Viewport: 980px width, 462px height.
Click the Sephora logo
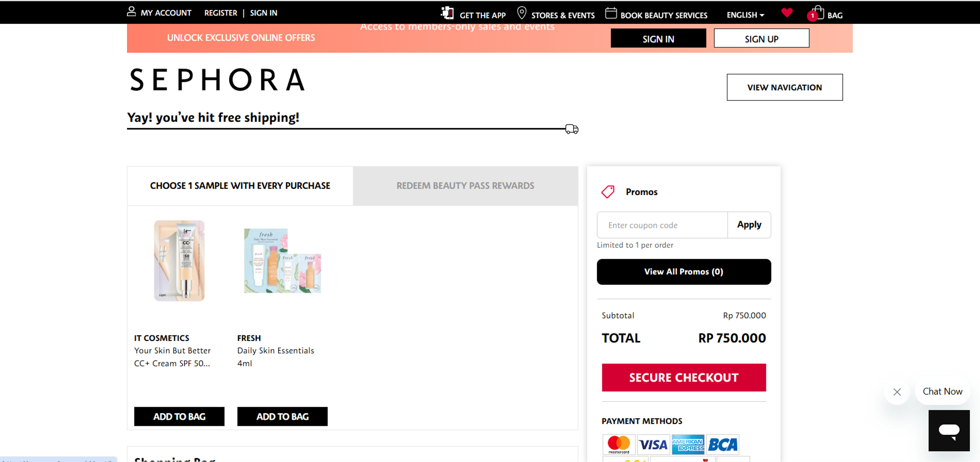(217, 80)
